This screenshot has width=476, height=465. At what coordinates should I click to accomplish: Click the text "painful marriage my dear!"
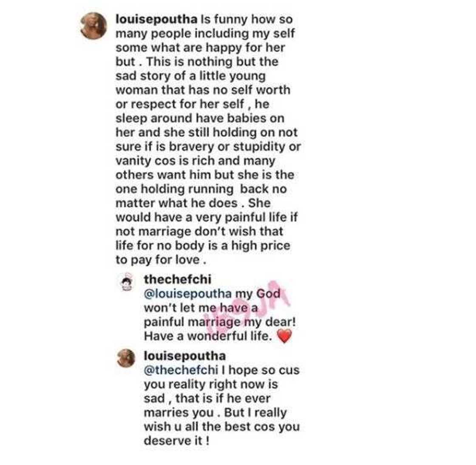(x=220, y=322)
